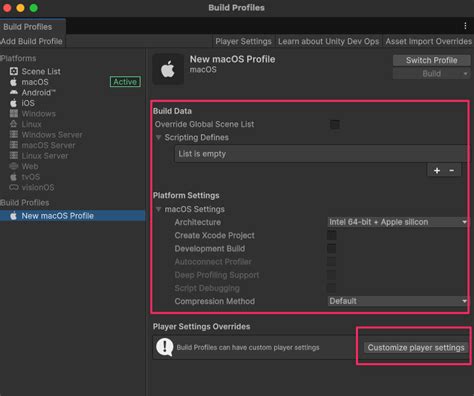Open Player Settings
474x396 pixels.
click(x=243, y=41)
